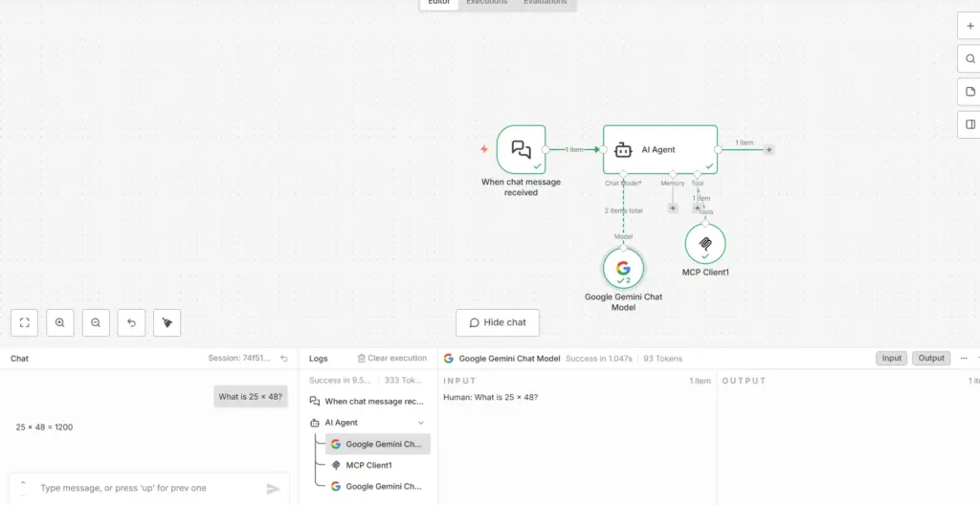Viewport: 980px width, 505px height.
Task: Select When chat message rec... log row
Action: 368,402
